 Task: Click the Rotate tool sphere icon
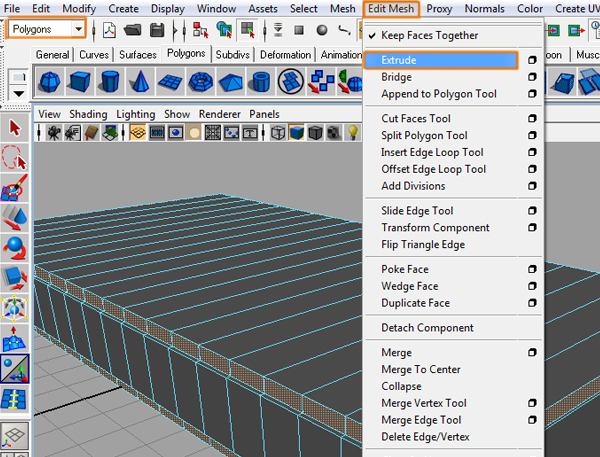click(x=15, y=246)
